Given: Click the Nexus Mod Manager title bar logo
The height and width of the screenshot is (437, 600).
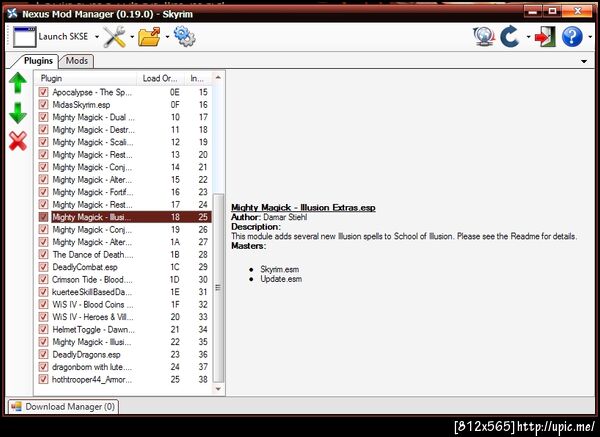Looking at the screenshot, I should click(12, 13).
